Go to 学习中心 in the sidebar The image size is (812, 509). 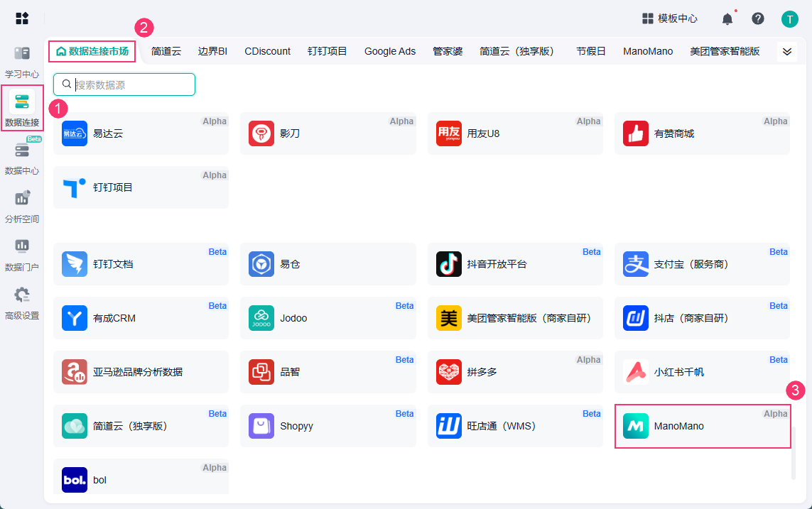pos(22,62)
